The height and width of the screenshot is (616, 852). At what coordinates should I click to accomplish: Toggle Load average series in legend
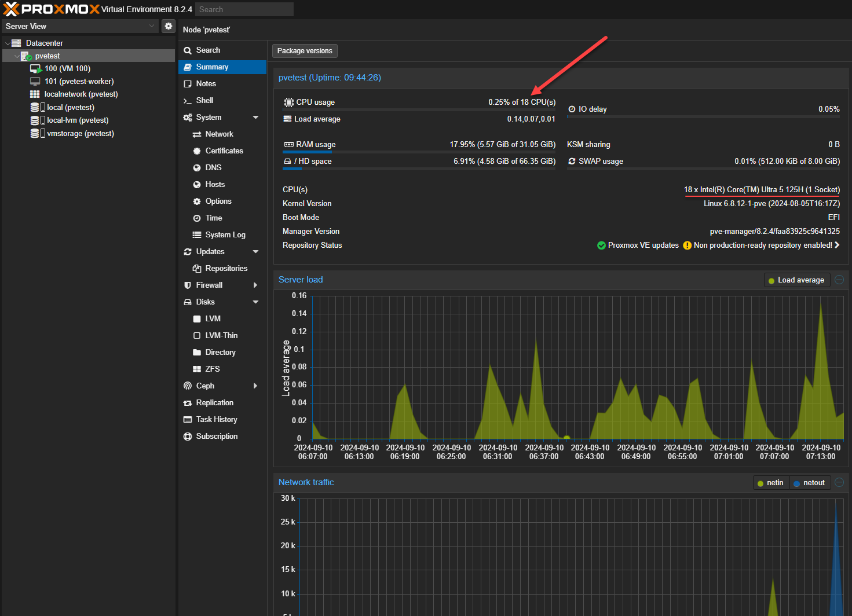pyautogui.click(x=797, y=280)
